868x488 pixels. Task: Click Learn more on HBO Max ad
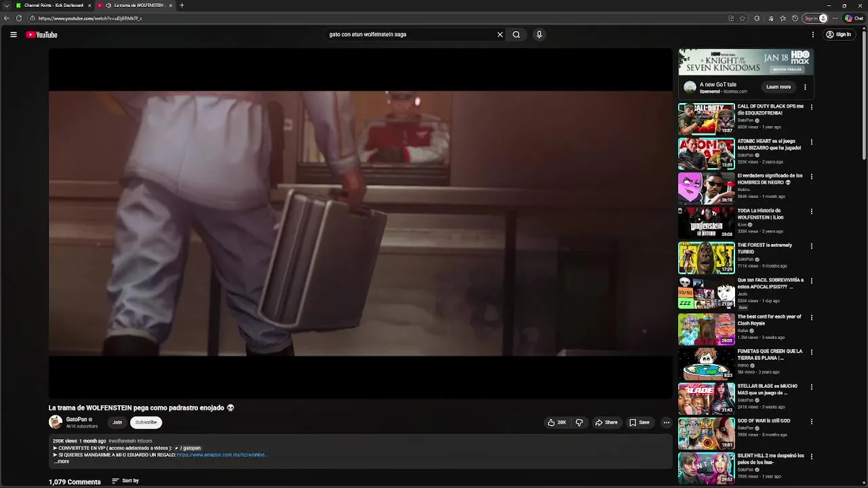[778, 87]
